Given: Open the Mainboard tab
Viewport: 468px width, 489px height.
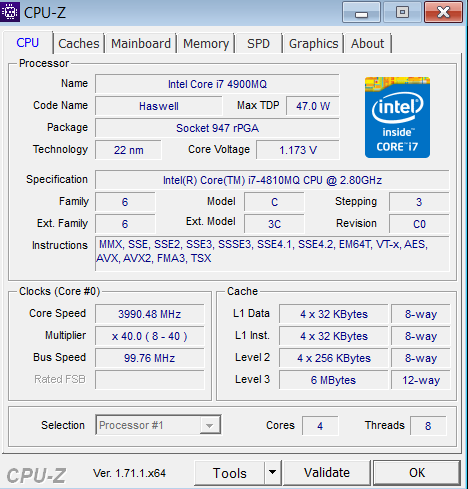Looking at the screenshot, I should coord(141,44).
